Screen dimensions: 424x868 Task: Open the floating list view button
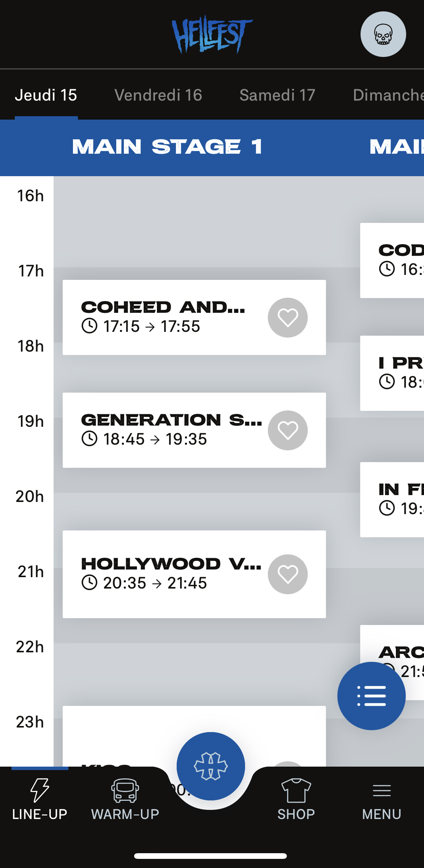tap(371, 696)
